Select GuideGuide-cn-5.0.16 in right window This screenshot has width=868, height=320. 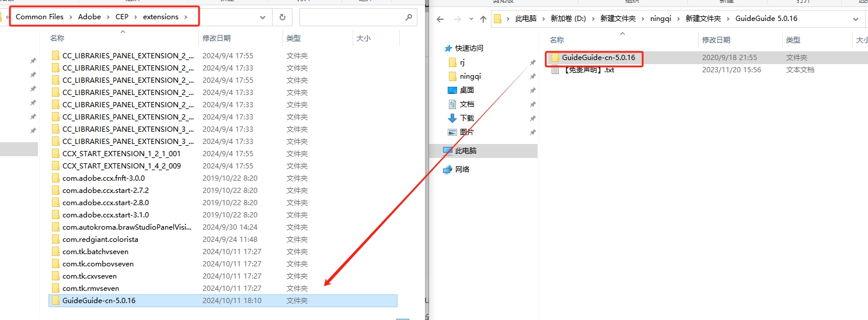tap(599, 58)
